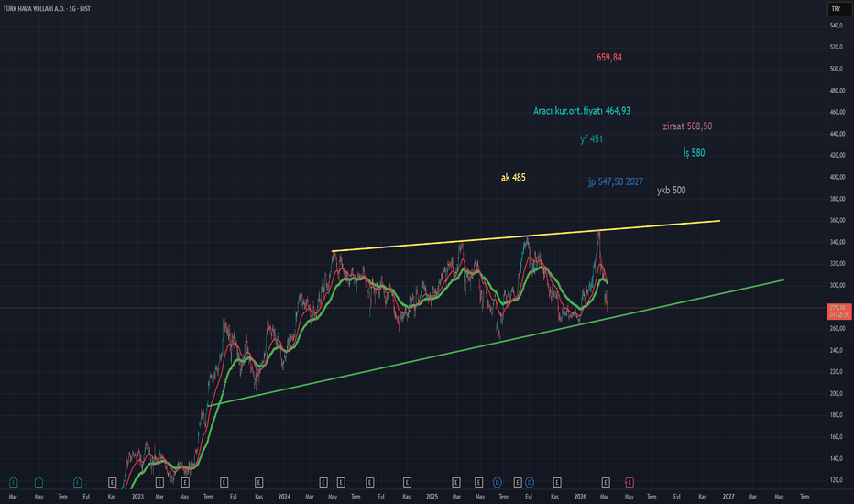Select the yellow upper trend line
The height and width of the screenshot is (504, 854).
[x=526, y=236]
